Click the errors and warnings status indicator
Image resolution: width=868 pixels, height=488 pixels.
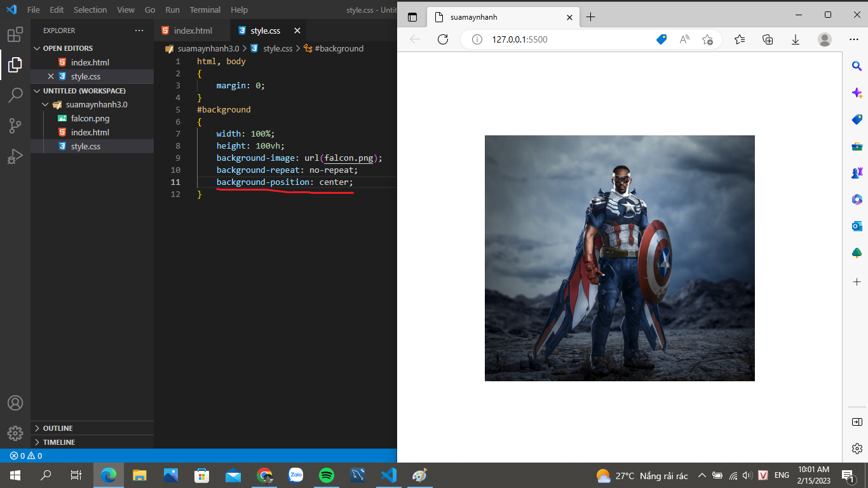pos(26,456)
